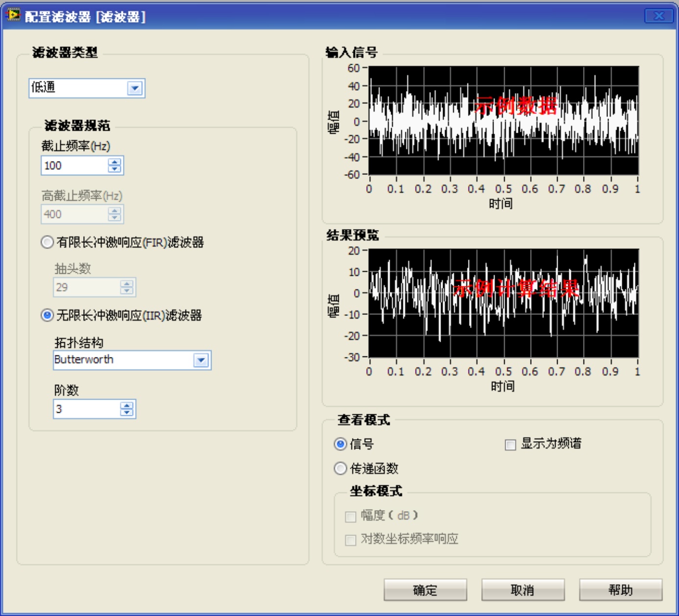Screen dimensions: 679x616
Task: Decrease the cutoff frequency (截止频率) stepper down arrow
Action: pos(115,169)
